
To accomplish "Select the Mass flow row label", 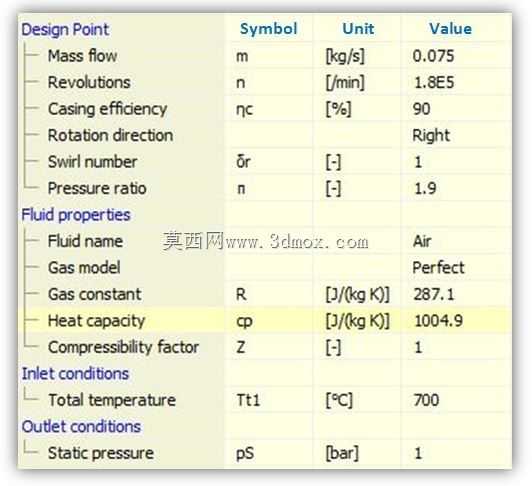I will pyautogui.click(x=82, y=56).
